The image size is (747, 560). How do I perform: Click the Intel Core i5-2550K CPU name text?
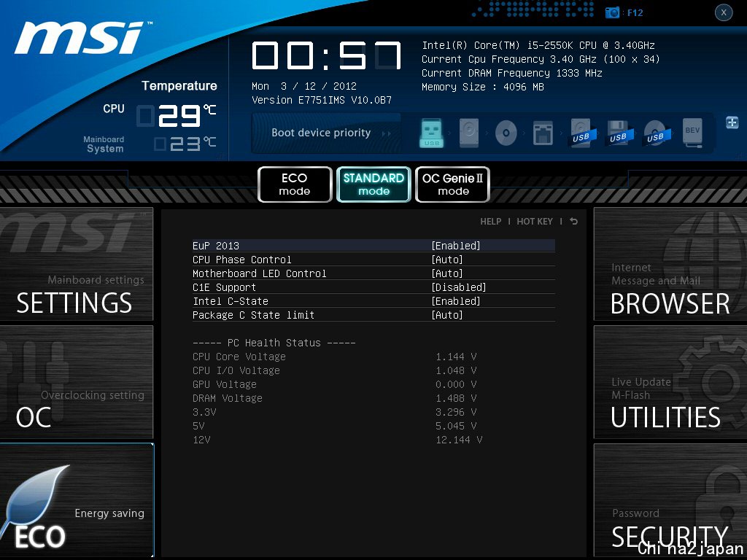click(x=538, y=45)
